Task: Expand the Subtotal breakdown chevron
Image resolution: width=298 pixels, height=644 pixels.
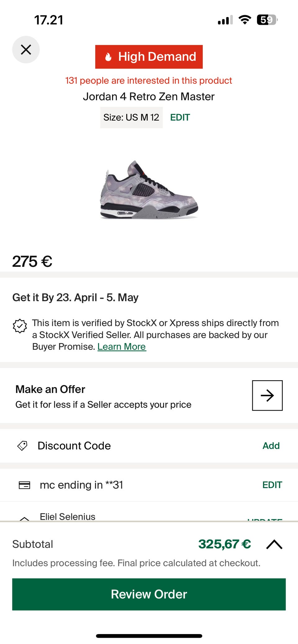Action: click(274, 545)
